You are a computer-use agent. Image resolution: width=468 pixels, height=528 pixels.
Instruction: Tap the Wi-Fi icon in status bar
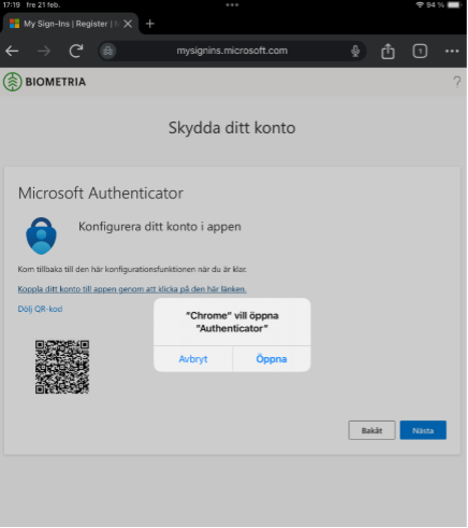coord(420,5)
